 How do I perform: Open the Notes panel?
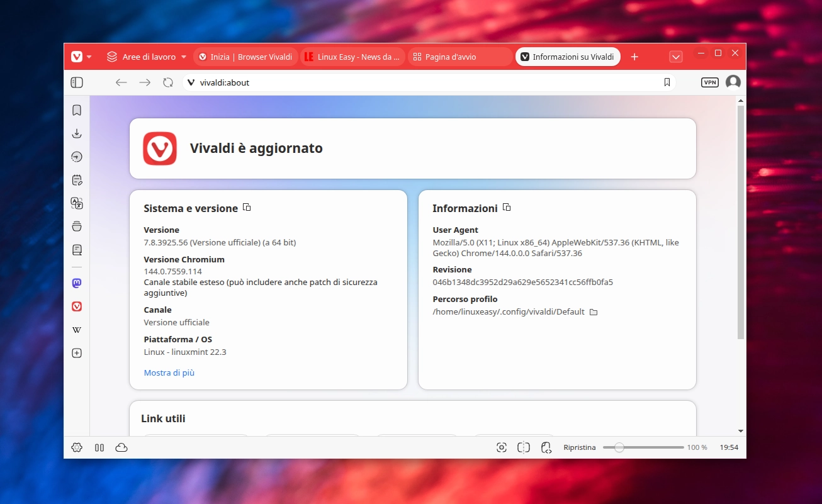coord(76,180)
